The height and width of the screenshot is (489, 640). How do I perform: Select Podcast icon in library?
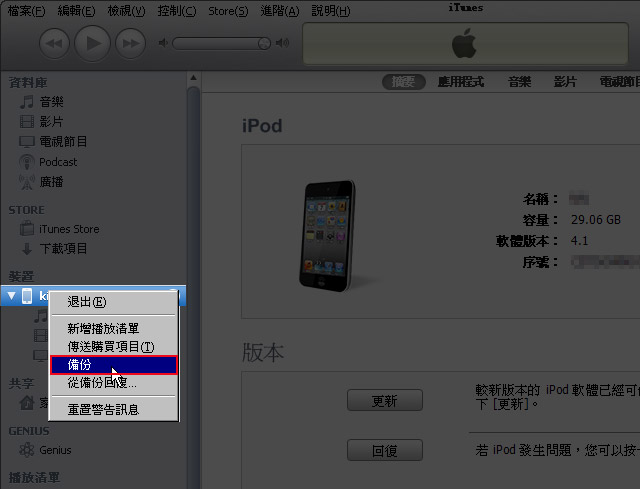coord(27,162)
